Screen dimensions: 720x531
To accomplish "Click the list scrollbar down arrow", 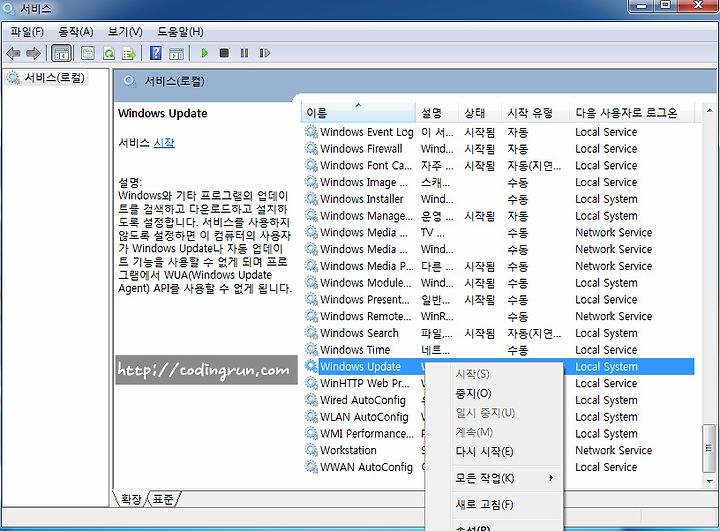I will pos(709,481).
